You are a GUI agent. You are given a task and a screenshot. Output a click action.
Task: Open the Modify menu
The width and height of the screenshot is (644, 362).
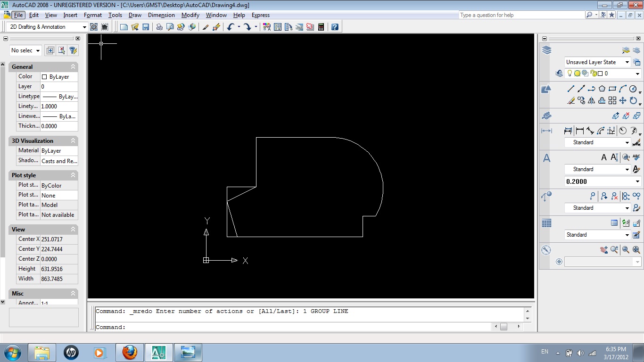[x=190, y=15]
